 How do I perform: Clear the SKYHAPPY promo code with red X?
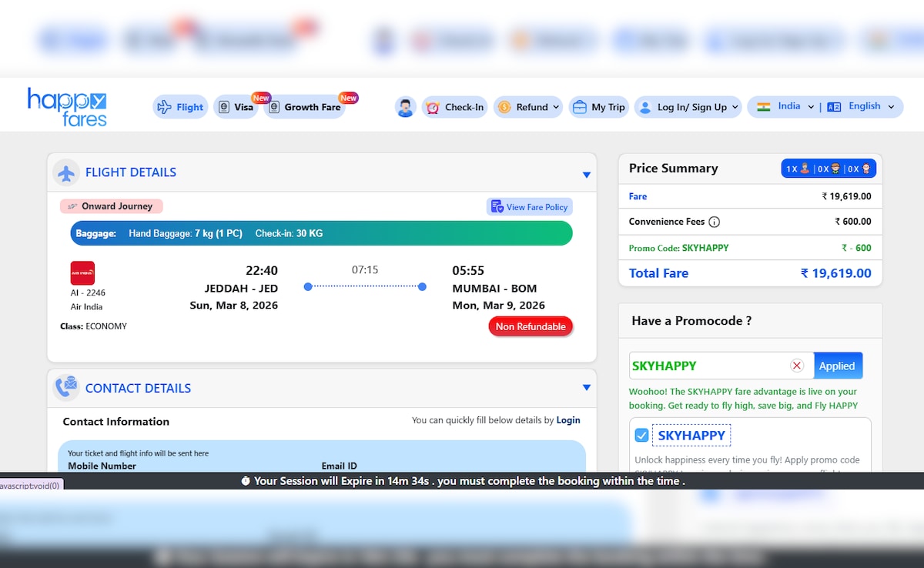(x=797, y=366)
